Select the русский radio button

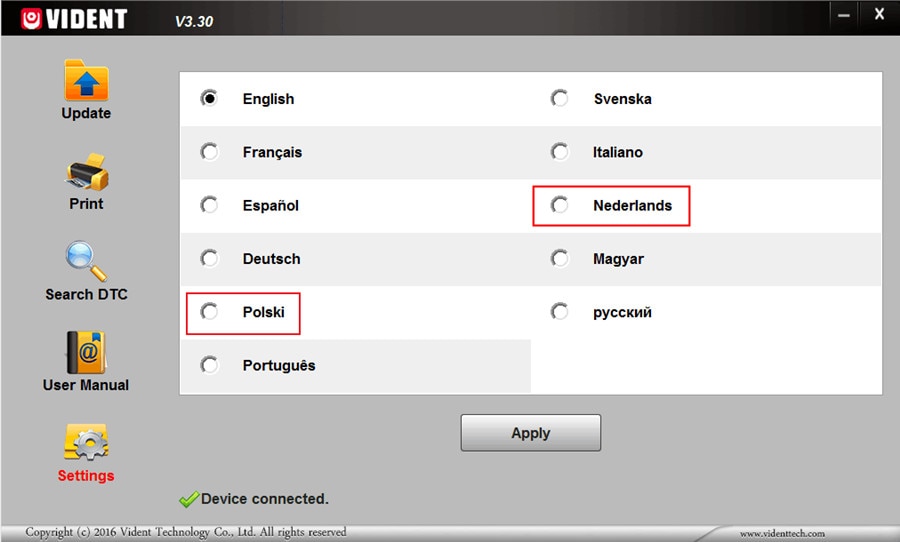(x=560, y=312)
